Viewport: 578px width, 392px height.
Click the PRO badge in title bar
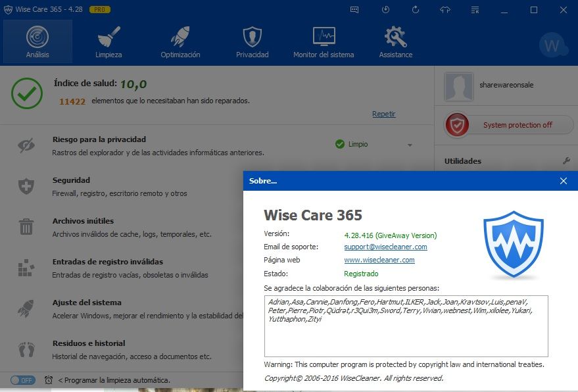[99, 10]
